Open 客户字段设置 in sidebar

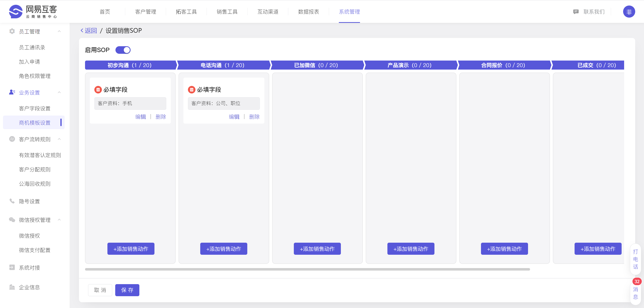pyautogui.click(x=35, y=109)
